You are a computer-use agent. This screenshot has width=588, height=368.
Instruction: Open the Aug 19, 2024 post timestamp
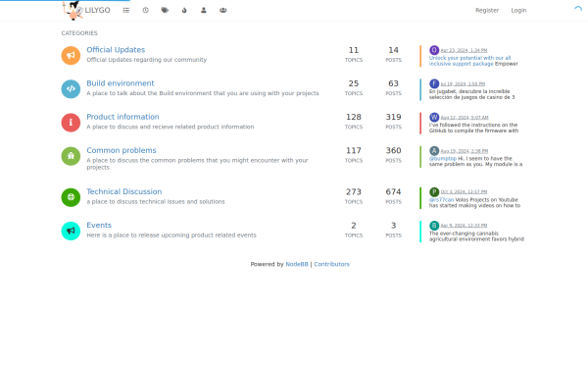point(465,151)
